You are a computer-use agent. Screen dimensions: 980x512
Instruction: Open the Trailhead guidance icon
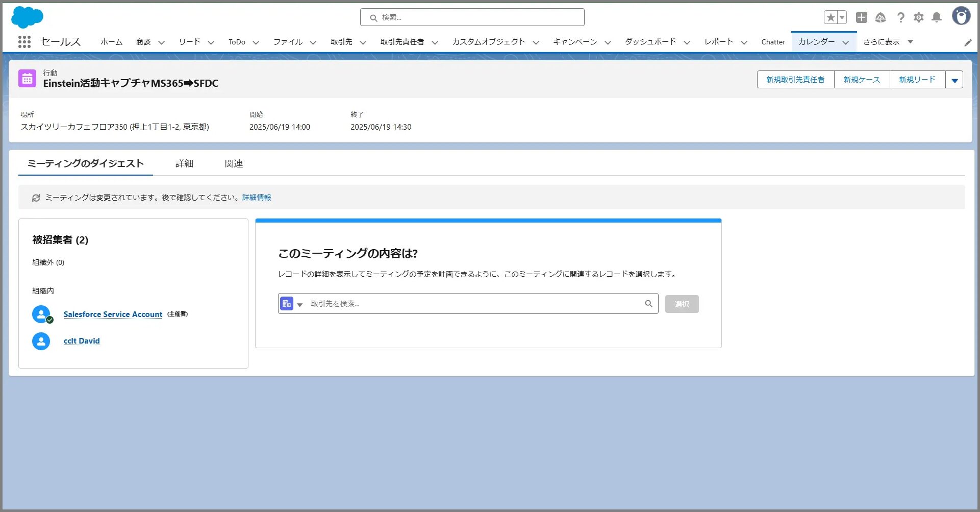point(881,17)
